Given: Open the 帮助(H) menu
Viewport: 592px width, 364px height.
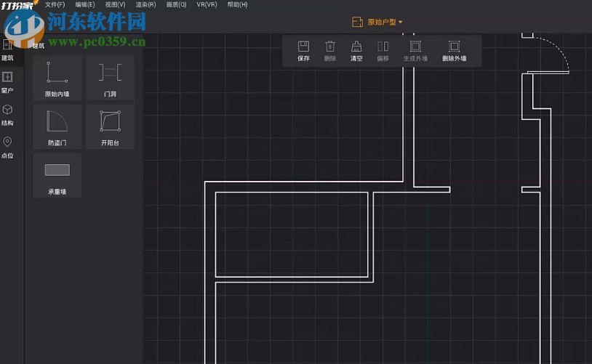Looking at the screenshot, I should point(238,4).
